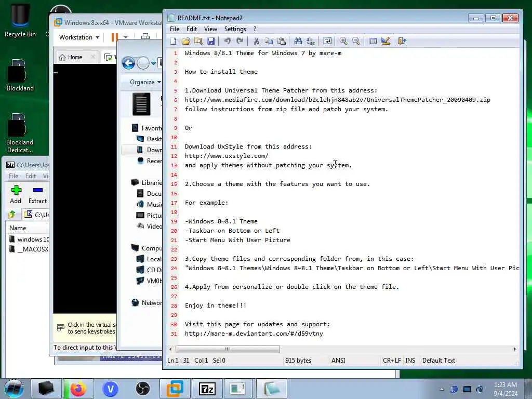The image size is (532, 399).
Task: Redo the edit in Notepad2 toolbar
Action: coord(240,41)
